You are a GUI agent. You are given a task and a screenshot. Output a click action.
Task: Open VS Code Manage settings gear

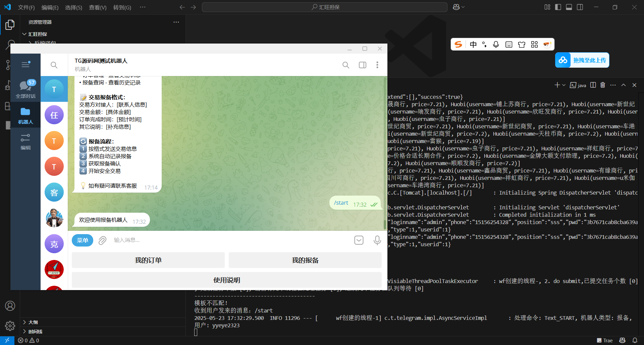click(x=10, y=326)
